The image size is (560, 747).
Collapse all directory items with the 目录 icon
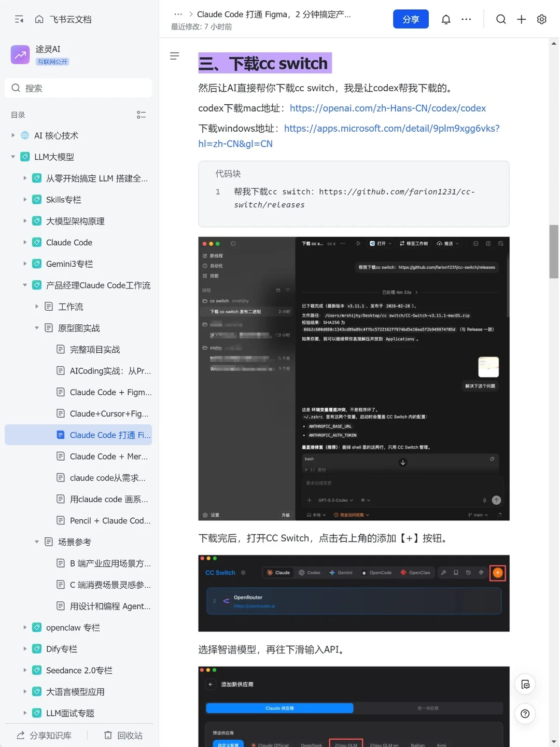coord(141,115)
